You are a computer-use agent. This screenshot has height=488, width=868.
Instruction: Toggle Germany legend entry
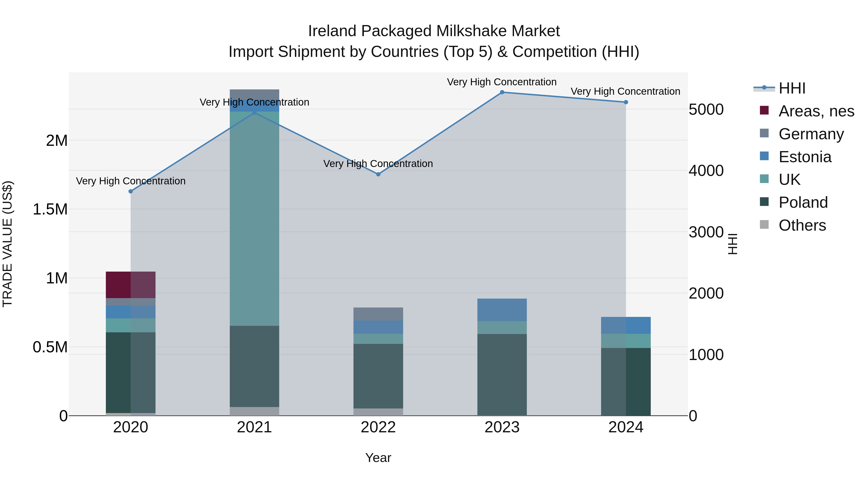click(802, 134)
